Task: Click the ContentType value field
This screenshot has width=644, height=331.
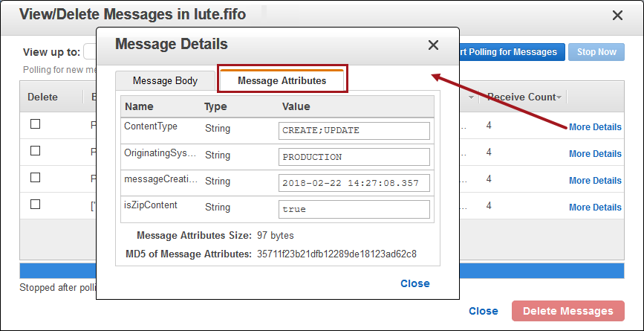Action: point(354,130)
